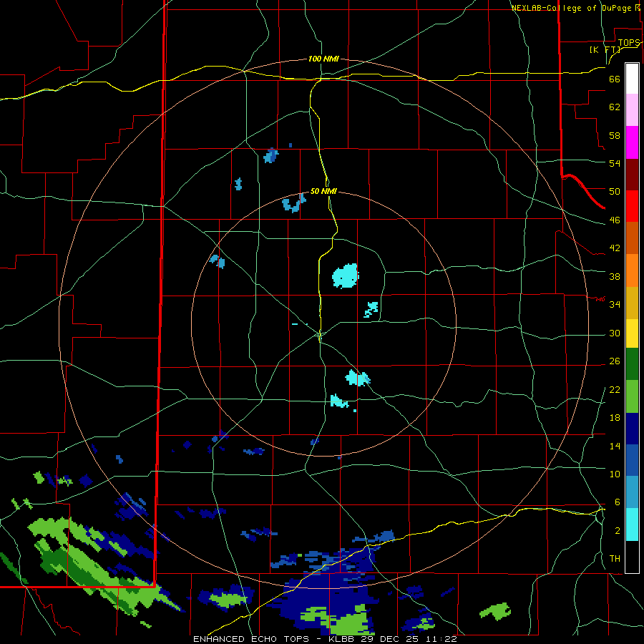Select the light pink legend color block
644x644 pixels.
(x=632, y=110)
